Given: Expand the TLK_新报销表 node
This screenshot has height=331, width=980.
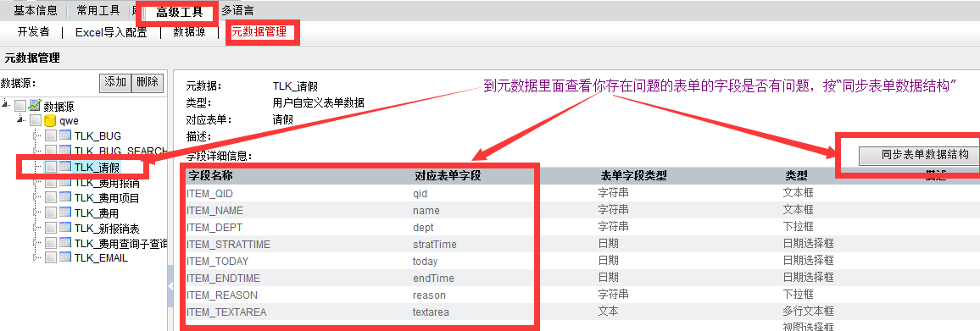Looking at the screenshot, I should click(x=36, y=228).
